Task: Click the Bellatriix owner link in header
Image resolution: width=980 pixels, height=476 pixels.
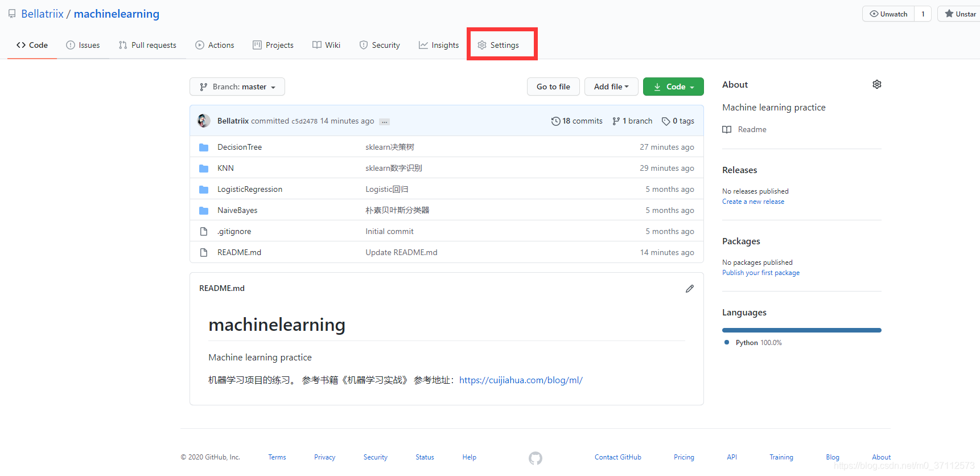Action: pyautogui.click(x=42, y=14)
